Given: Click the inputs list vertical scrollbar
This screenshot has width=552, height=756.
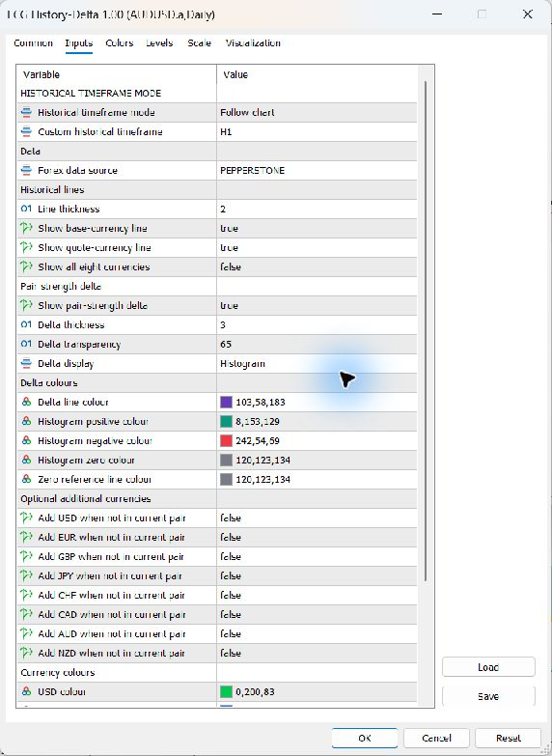Looking at the screenshot, I should 426,331.
